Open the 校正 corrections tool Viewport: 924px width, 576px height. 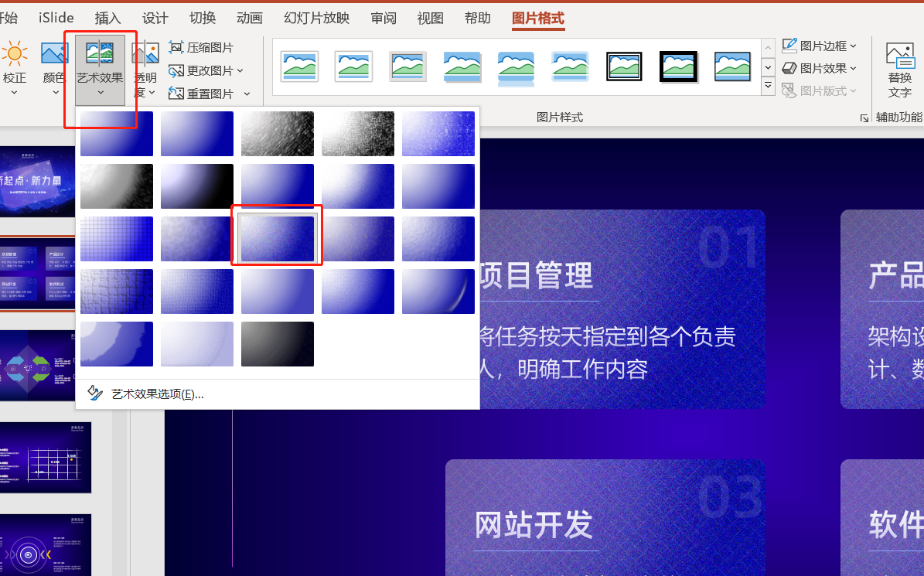[x=14, y=68]
